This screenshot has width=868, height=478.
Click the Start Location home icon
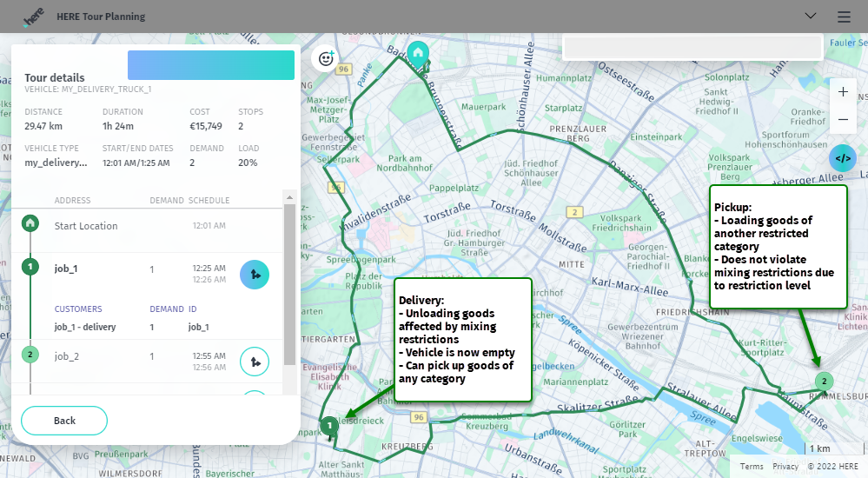click(30, 223)
